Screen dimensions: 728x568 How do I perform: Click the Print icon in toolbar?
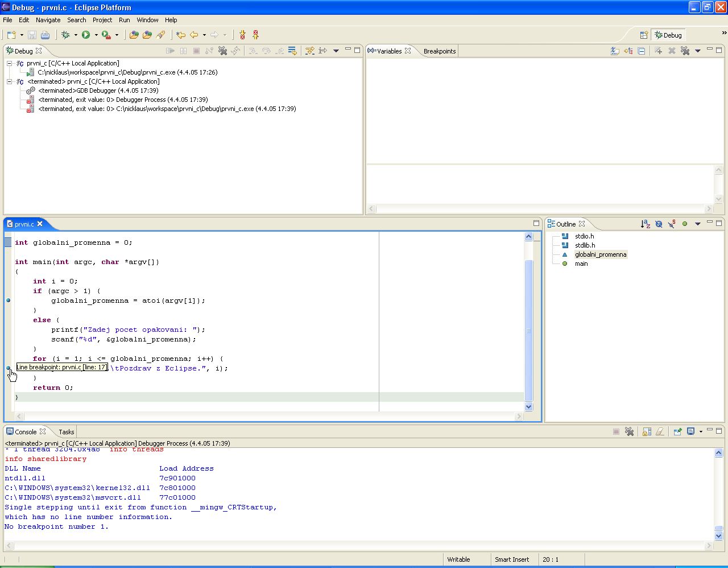(x=45, y=35)
